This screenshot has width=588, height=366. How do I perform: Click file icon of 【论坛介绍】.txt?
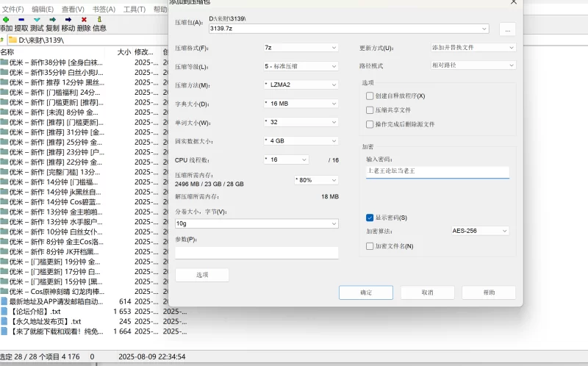(x=4, y=312)
